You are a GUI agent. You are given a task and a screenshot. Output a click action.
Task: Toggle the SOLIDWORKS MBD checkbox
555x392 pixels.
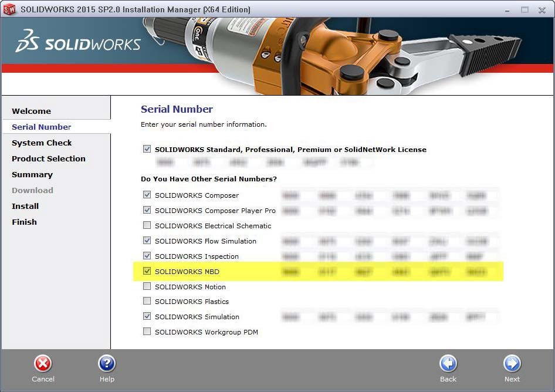(147, 271)
